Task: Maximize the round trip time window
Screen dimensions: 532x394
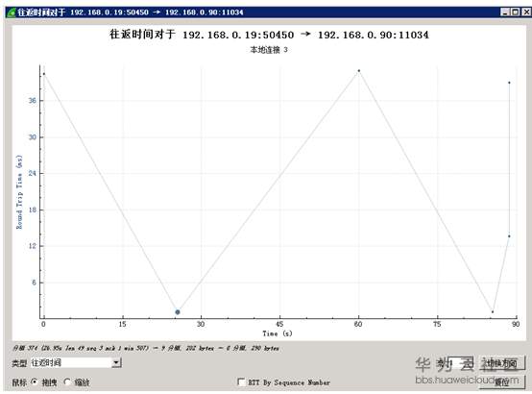Action: (516, 12)
